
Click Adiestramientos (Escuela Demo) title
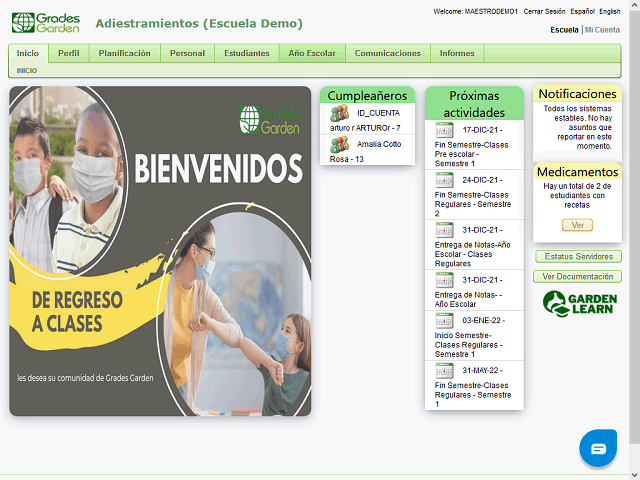coord(199,24)
